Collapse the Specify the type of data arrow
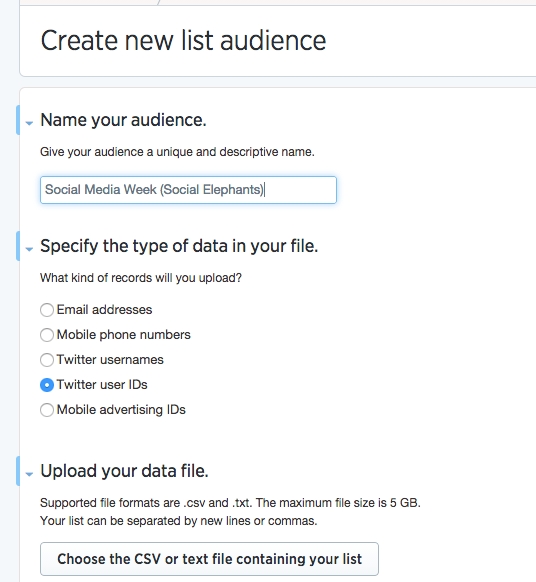The width and height of the screenshot is (536, 582). (x=29, y=249)
